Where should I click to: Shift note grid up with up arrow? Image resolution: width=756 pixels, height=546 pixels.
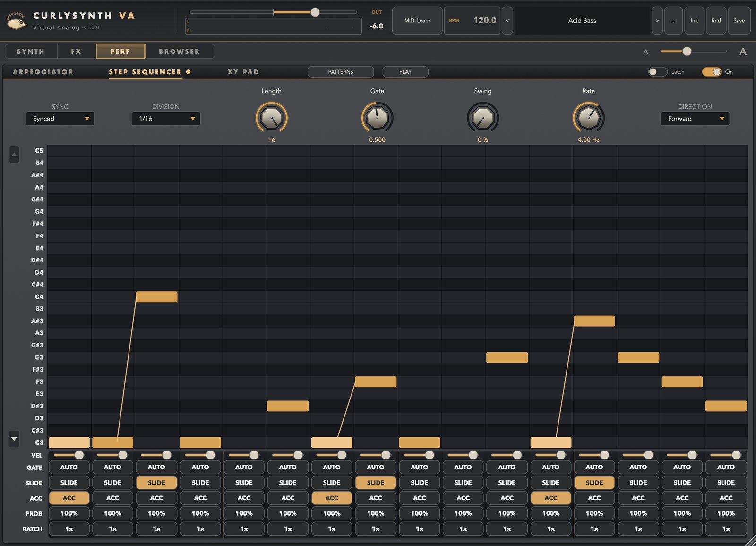click(x=14, y=155)
